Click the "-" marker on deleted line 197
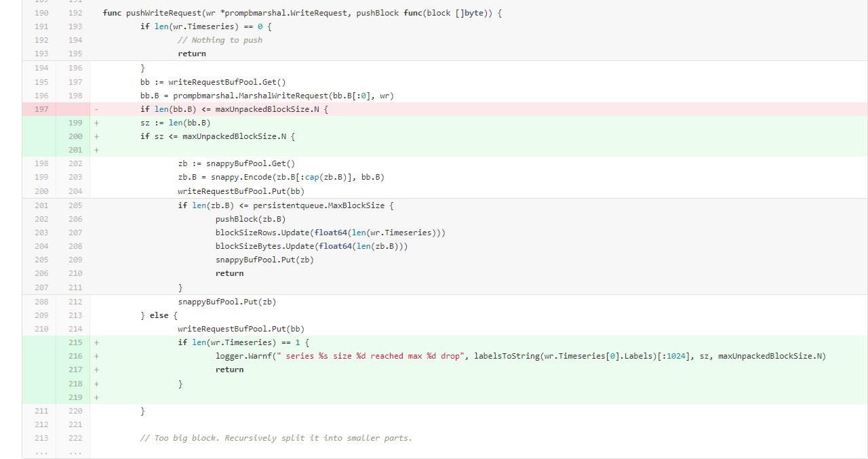The image size is (868, 459). pos(96,108)
